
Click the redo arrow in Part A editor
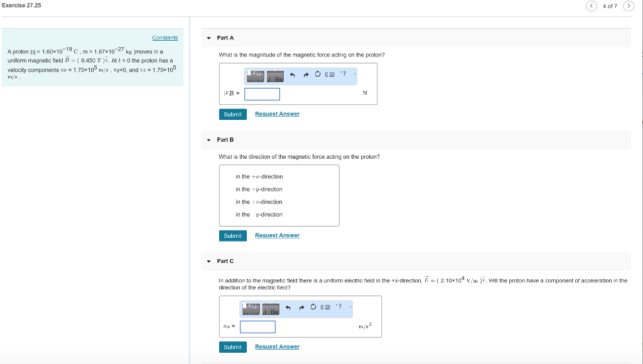point(306,74)
